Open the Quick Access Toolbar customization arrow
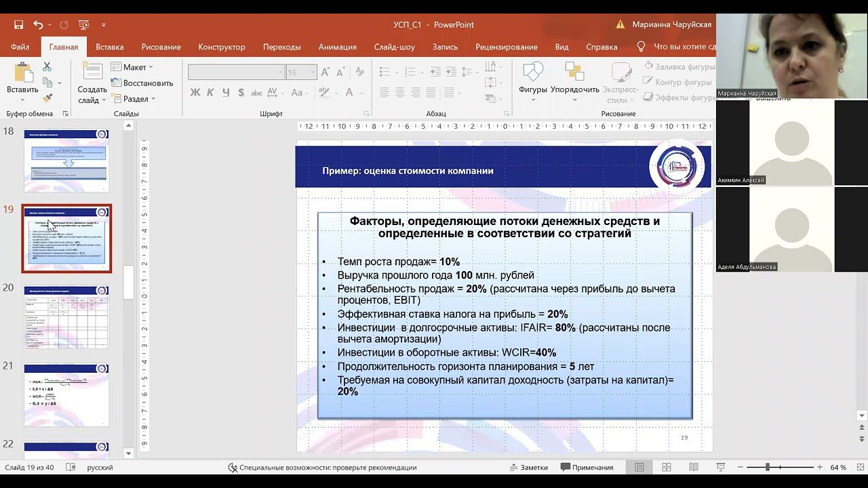This screenshot has height=488, width=868. point(104,25)
